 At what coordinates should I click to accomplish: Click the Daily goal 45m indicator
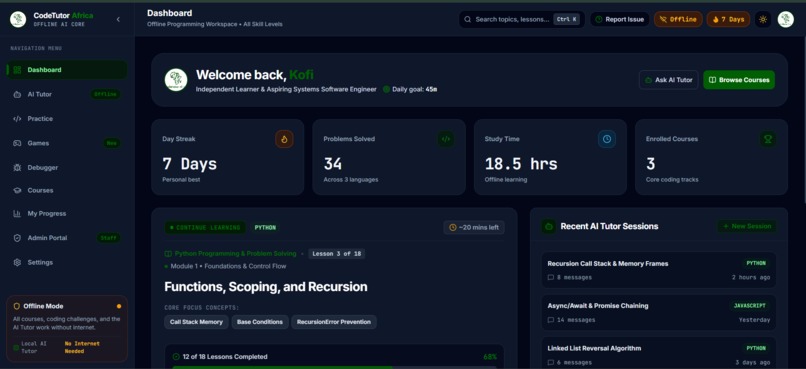pos(410,89)
